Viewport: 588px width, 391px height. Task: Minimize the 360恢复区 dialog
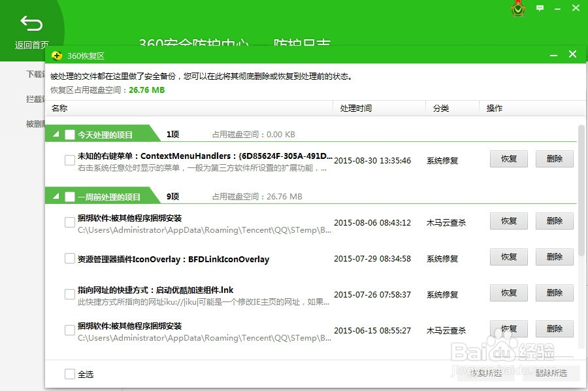(553, 55)
